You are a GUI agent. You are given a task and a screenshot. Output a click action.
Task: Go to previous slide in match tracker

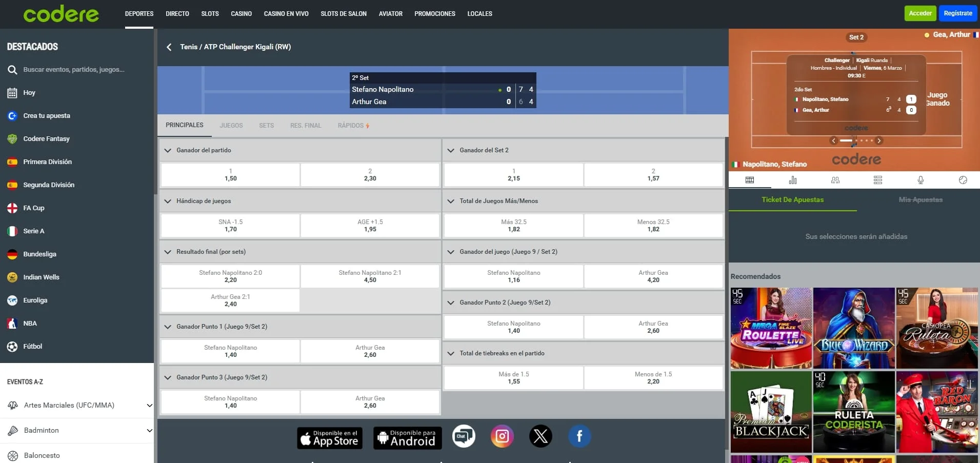[x=834, y=140]
